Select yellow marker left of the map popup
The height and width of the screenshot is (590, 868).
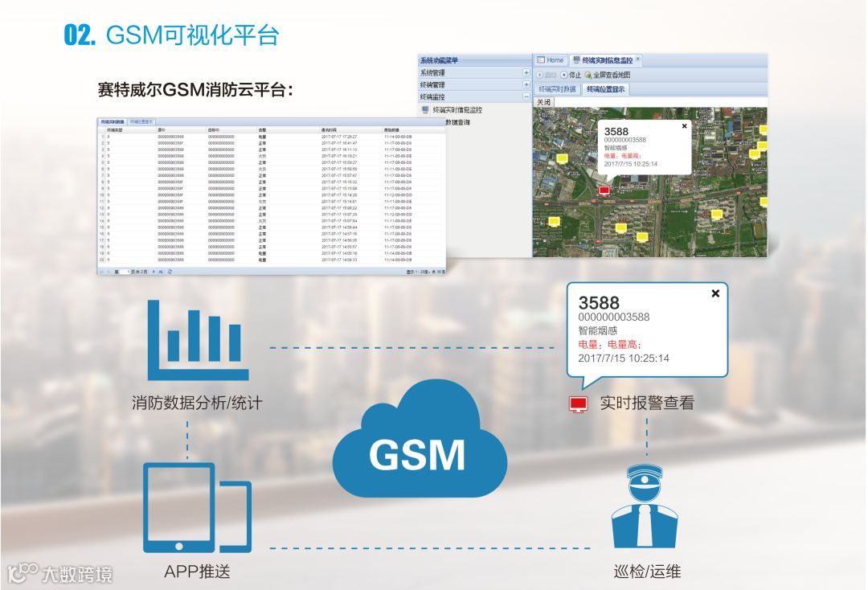[562, 158]
